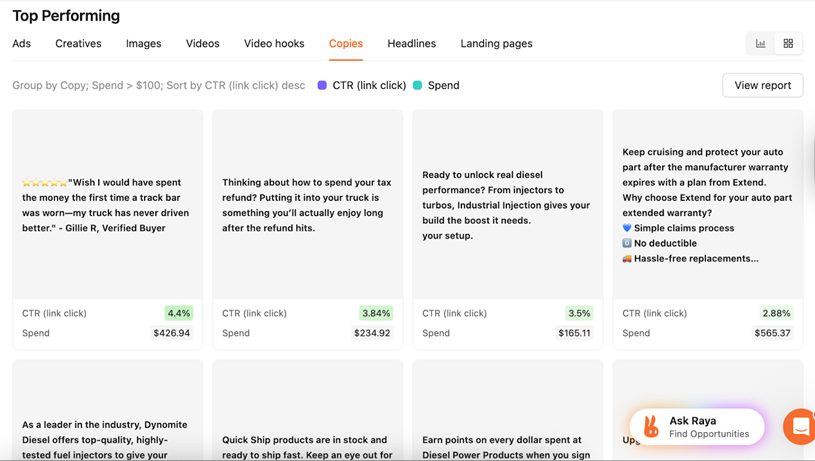The height and width of the screenshot is (461, 815).
Task: Switch to the Images tab
Action: coord(143,44)
